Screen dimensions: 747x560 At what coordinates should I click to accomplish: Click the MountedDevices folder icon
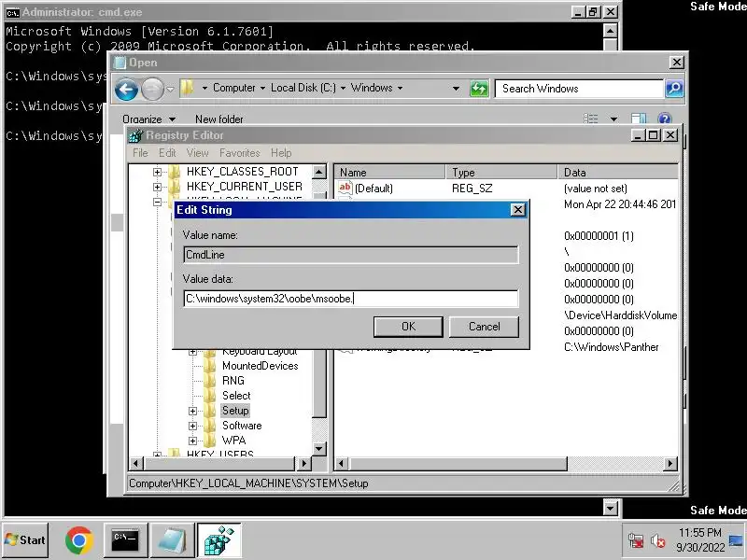(x=209, y=366)
